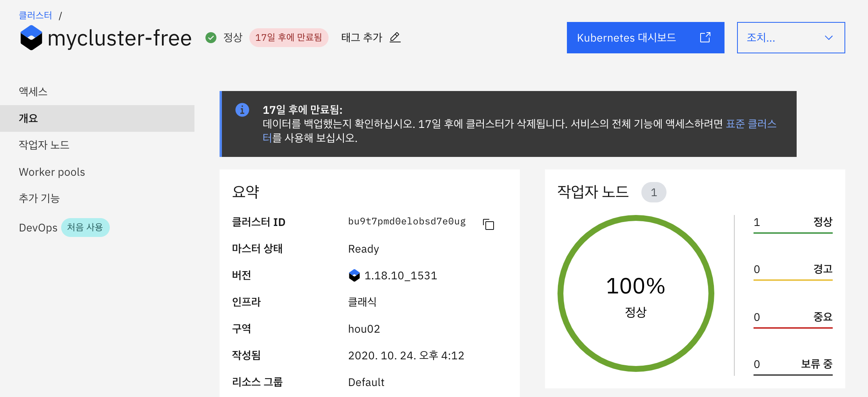Select 개요 in the side menu
Viewport: 868px width, 397px height.
[97, 118]
